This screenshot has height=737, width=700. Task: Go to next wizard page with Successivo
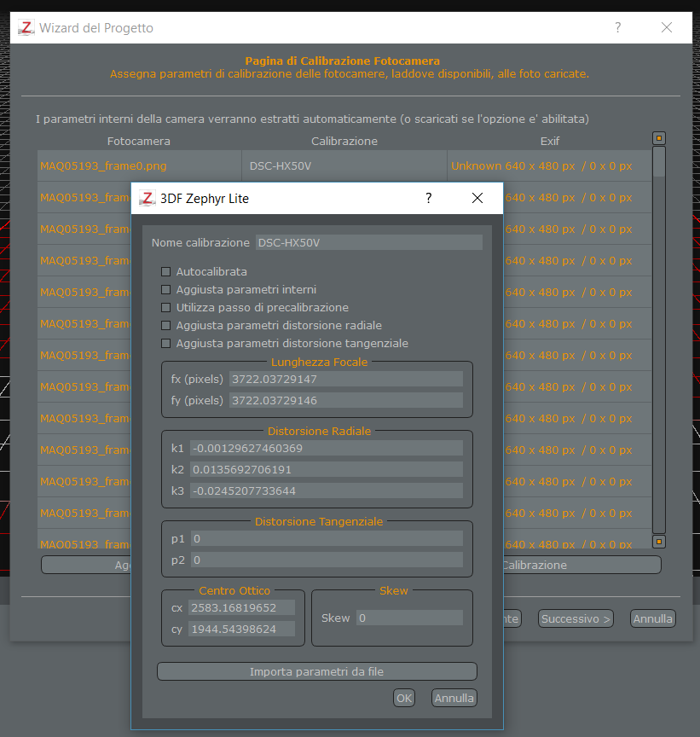576,618
